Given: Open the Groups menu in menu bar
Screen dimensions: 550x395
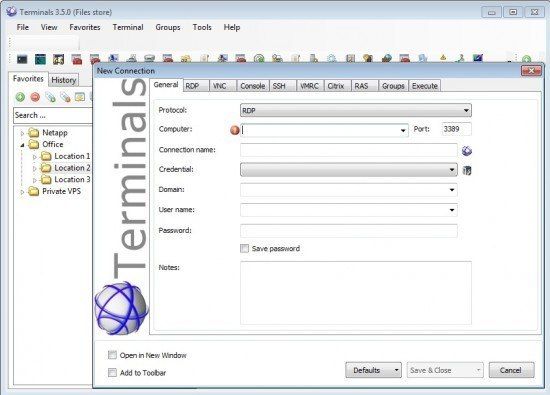Looking at the screenshot, I should pyautogui.click(x=168, y=27).
